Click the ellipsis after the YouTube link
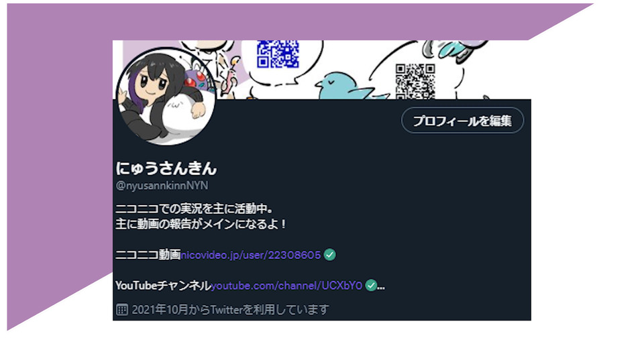The image size is (644, 362). [381, 286]
